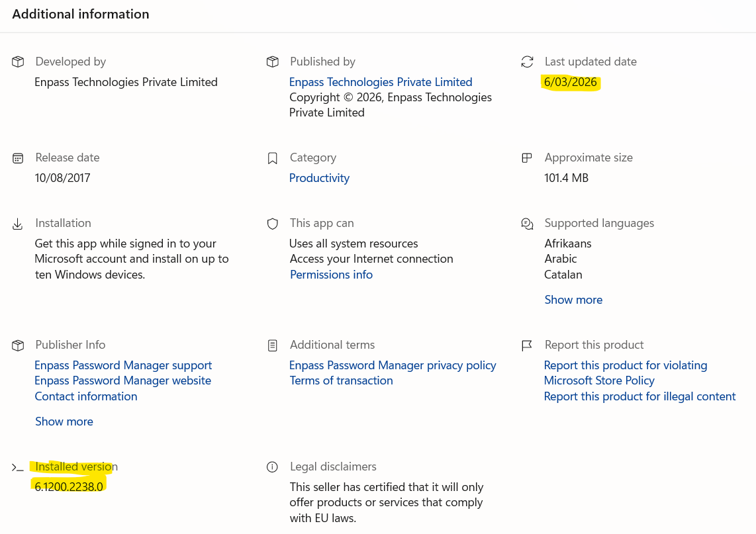The width and height of the screenshot is (756, 534).
Task: Open Enpass Password Manager privacy policy
Action: (x=393, y=365)
